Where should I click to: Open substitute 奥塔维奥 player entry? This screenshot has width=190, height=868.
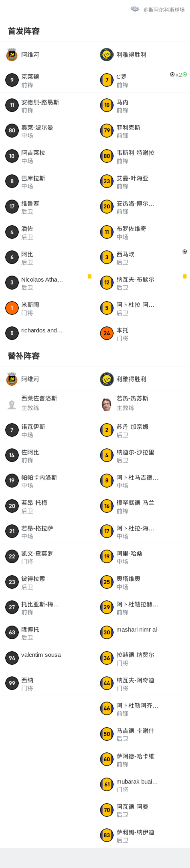pos(142,582)
